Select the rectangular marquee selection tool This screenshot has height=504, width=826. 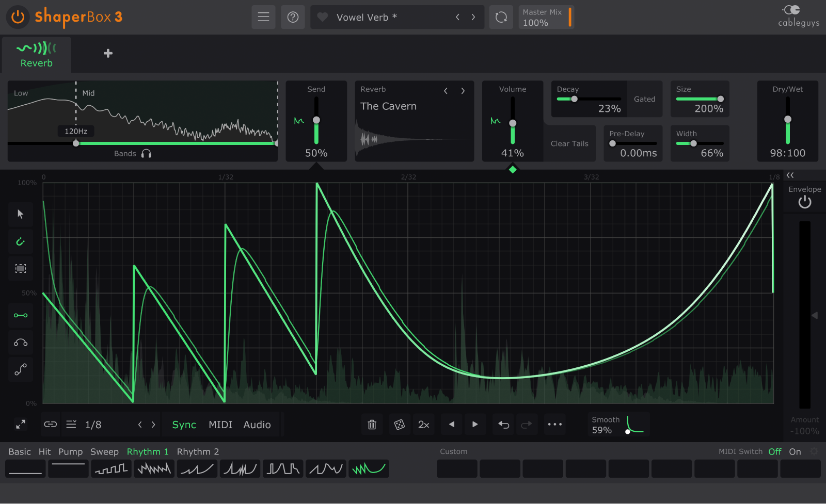tap(21, 268)
